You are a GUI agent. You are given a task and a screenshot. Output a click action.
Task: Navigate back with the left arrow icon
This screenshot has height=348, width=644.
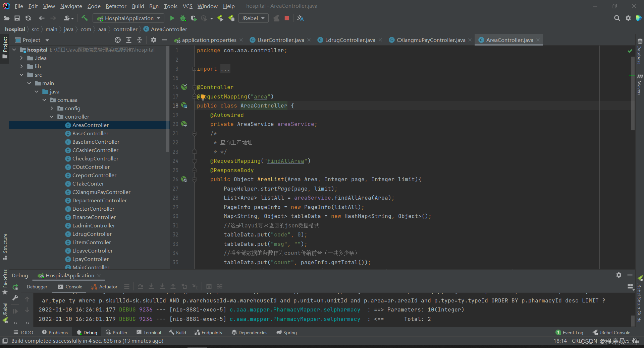(x=42, y=18)
